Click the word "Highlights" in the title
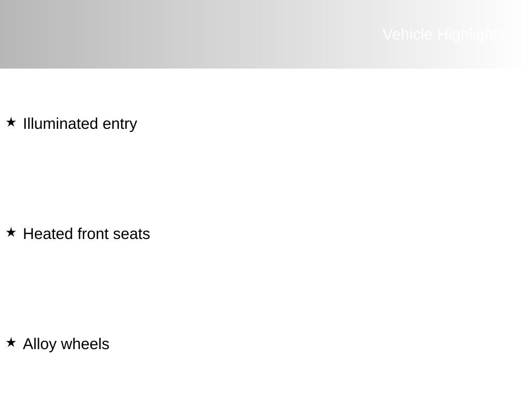The image size is (532, 399). click(471, 34)
